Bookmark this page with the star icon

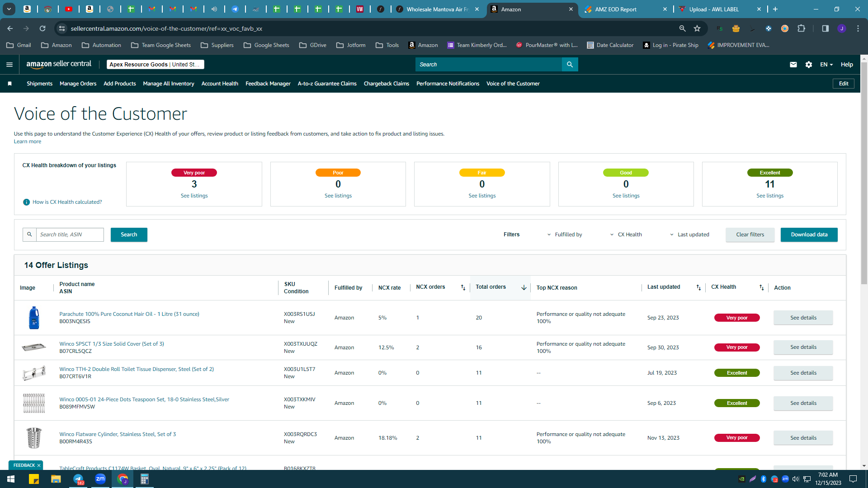pyautogui.click(x=697, y=28)
